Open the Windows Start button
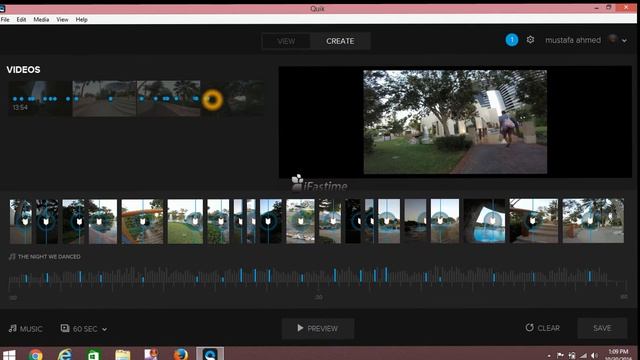 pos(9,354)
